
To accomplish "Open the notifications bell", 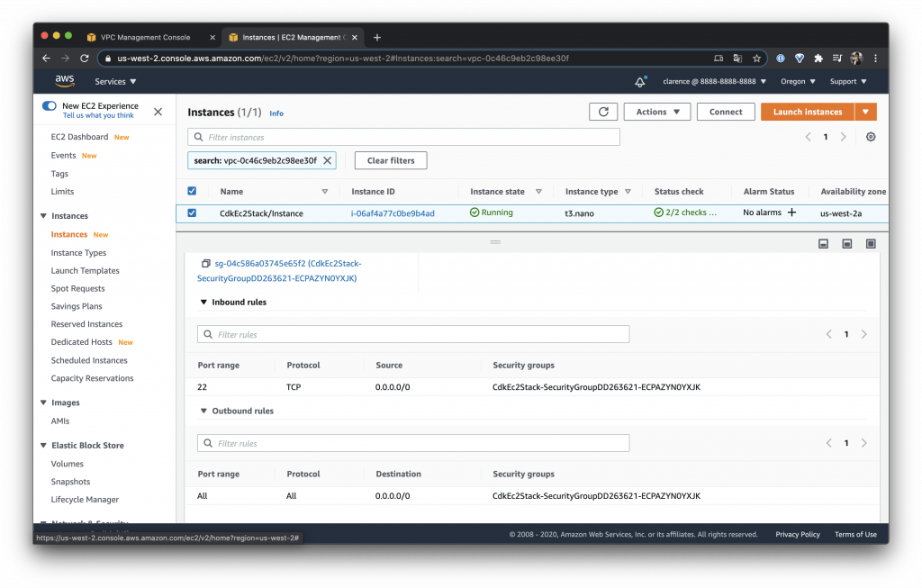I will (640, 82).
